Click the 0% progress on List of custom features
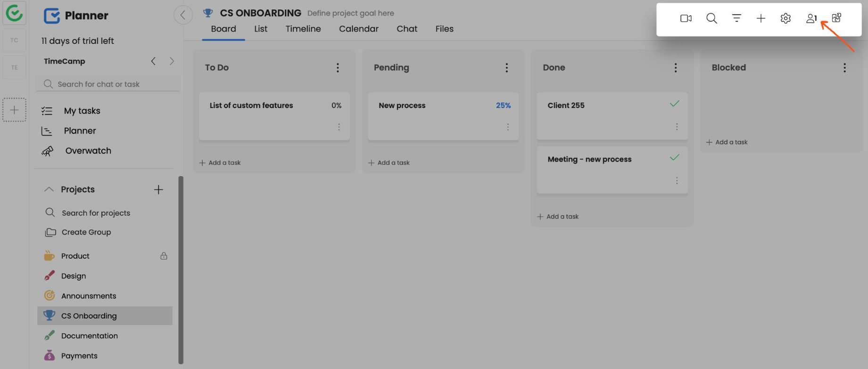This screenshot has width=868, height=369. point(336,106)
